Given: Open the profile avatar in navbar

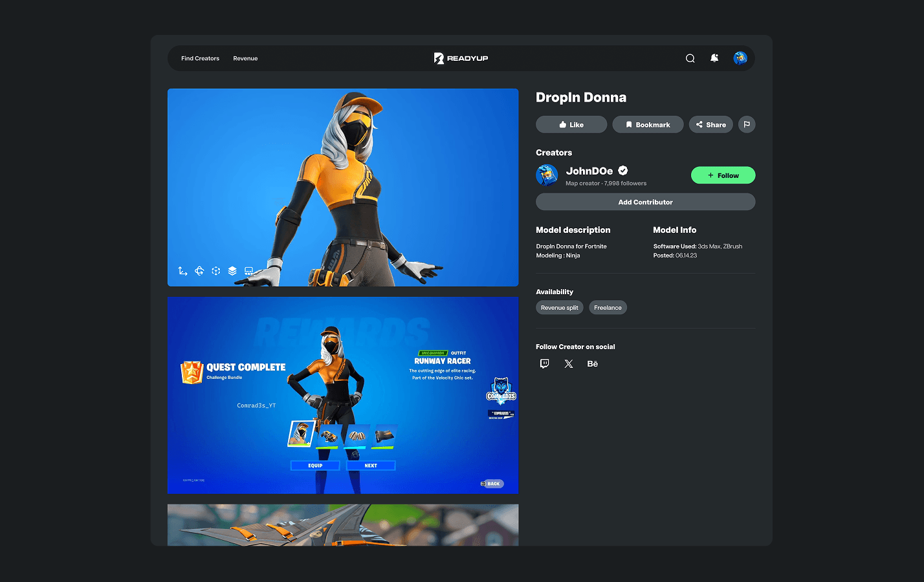Looking at the screenshot, I should point(740,58).
